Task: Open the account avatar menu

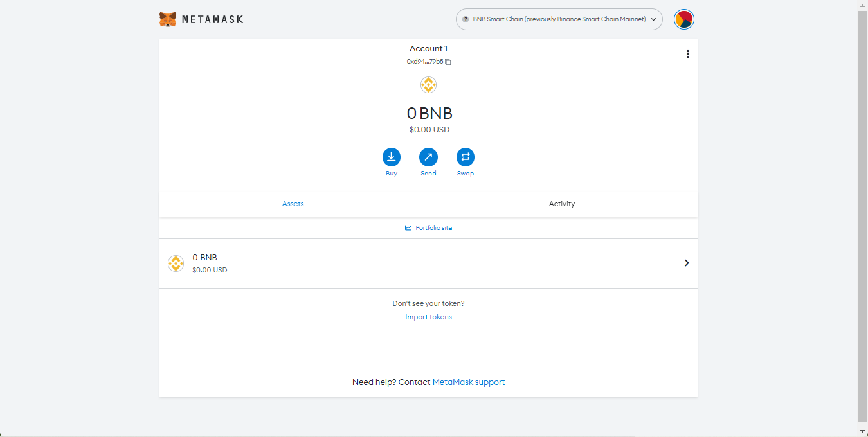Action: point(684,19)
